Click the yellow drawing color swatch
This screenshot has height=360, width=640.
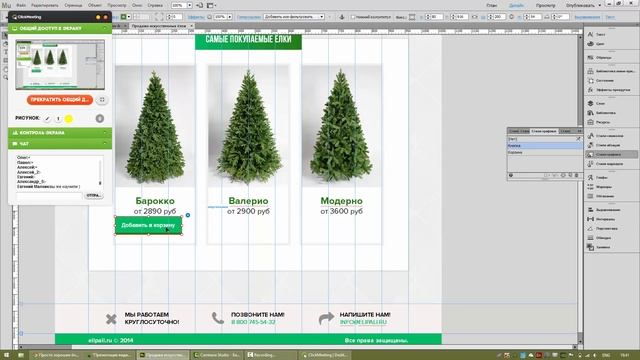pos(69,119)
